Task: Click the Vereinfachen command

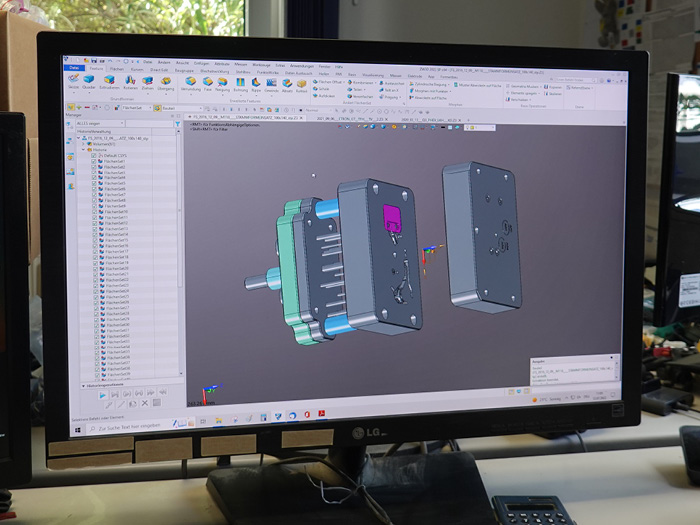Action: pos(360,96)
